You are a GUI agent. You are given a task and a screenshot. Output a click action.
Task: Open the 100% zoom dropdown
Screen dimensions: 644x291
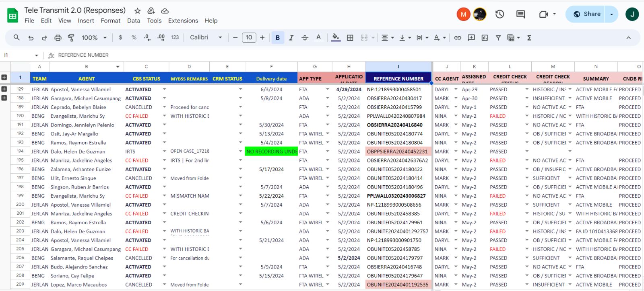coord(94,38)
